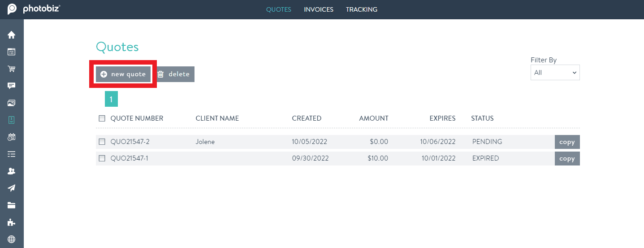Click the new quote button
This screenshot has width=644, height=248.
(123, 74)
